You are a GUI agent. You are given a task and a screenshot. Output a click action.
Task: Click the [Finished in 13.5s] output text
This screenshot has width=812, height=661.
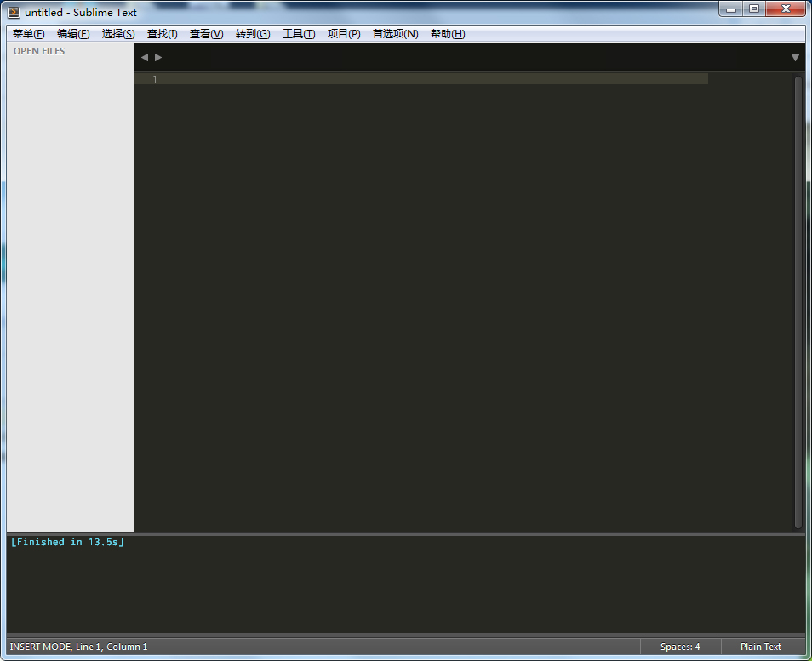(67, 542)
